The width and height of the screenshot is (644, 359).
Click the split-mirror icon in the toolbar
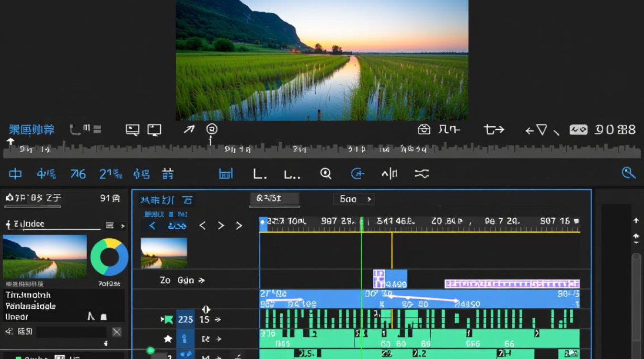tap(390, 173)
